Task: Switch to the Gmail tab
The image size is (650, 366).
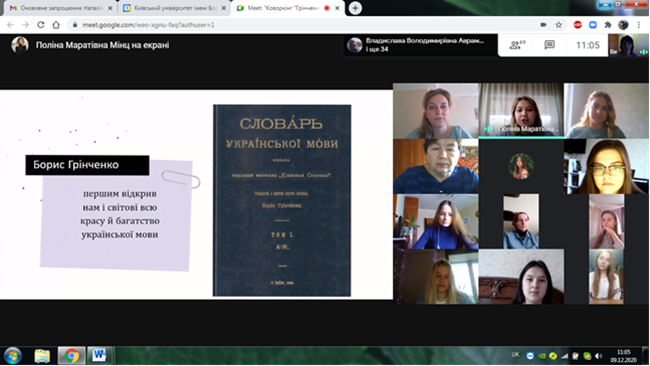Action: point(61,8)
